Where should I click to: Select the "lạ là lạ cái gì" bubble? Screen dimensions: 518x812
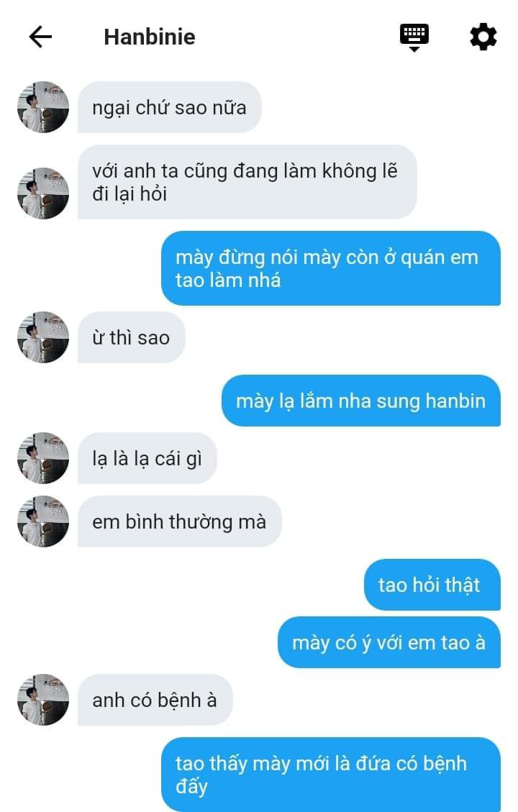tap(147, 458)
